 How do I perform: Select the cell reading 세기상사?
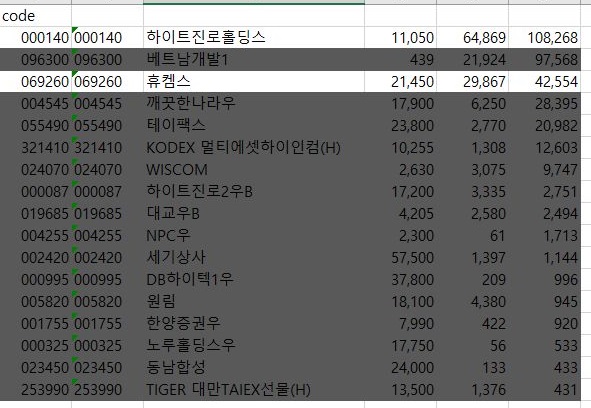point(254,257)
